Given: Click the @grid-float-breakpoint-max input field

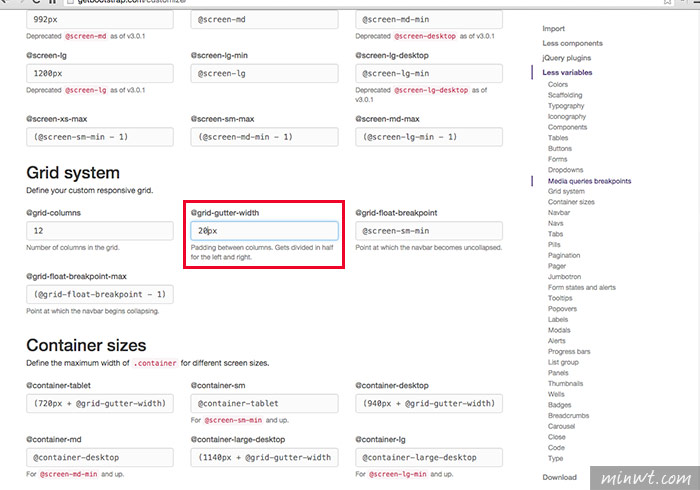Looking at the screenshot, I should tap(100, 295).
